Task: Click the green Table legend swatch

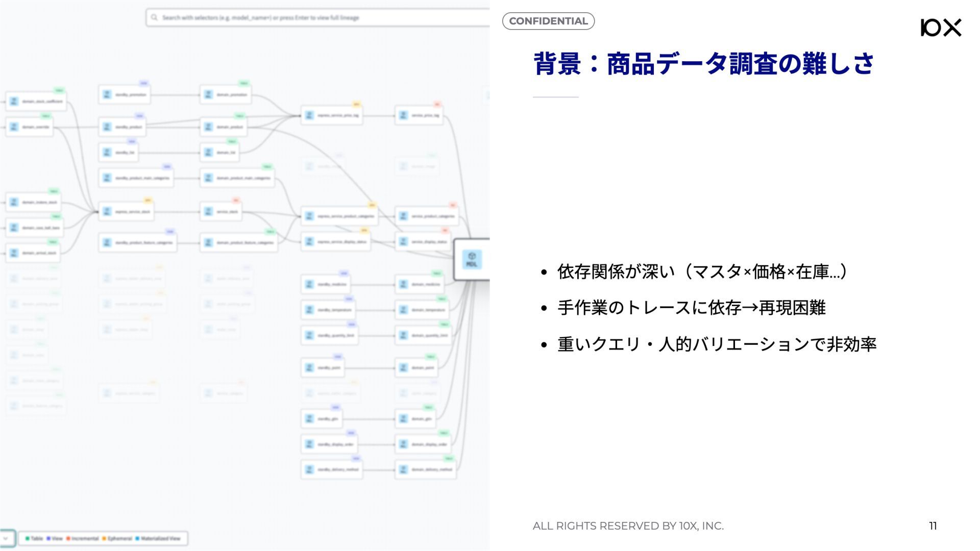Action: pyautogui.click(x=28, y=539)
